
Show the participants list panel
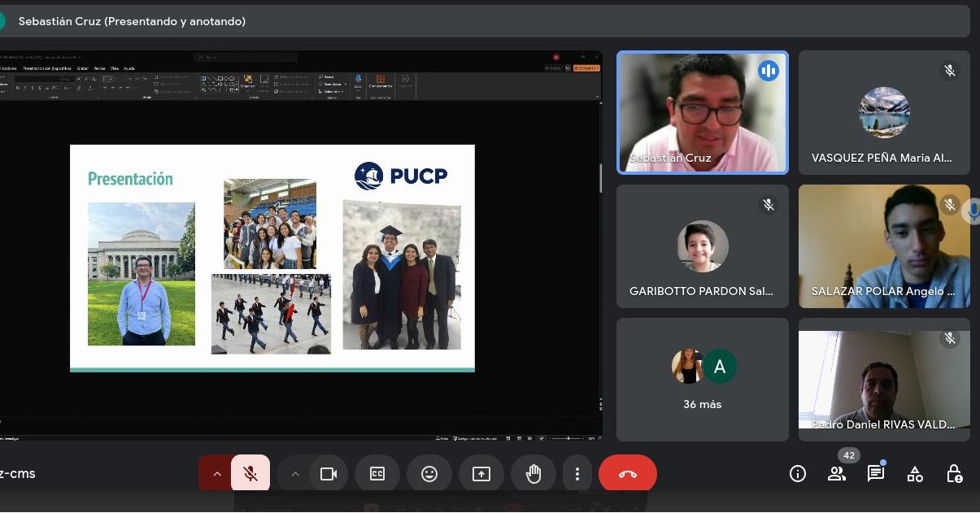pos(836,474)
